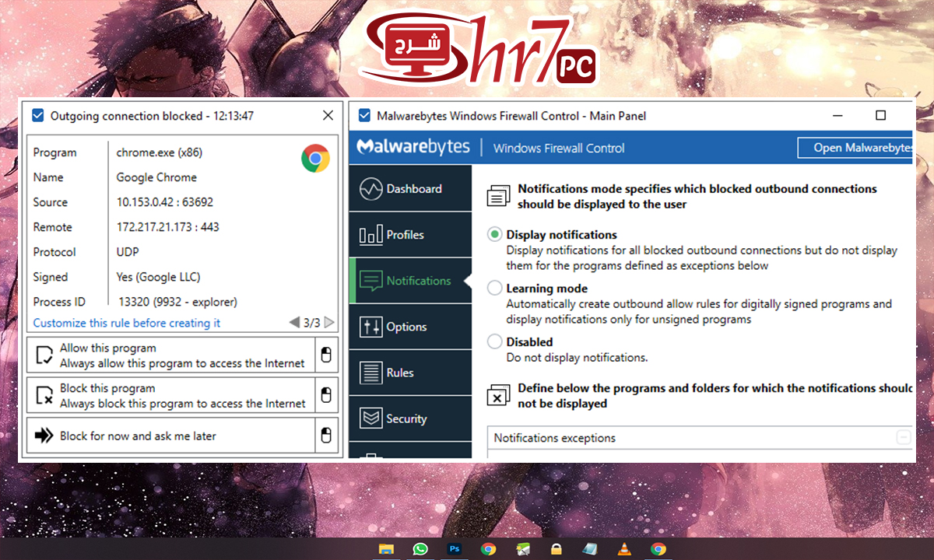Screen dimensions: 934x560
Task: Click the notepad icon next to VLC in taskbar
Action: (590, 549)
